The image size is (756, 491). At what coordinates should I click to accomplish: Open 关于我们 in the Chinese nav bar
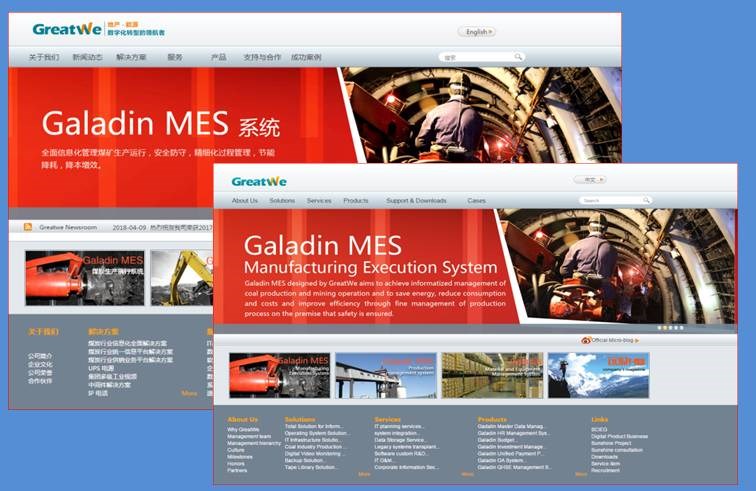(x=44, y=57)
